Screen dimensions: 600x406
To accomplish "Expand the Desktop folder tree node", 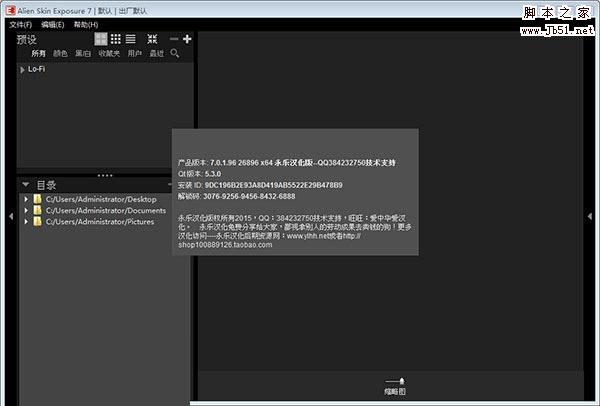I will pyautogui.click(x=26, y=199).
